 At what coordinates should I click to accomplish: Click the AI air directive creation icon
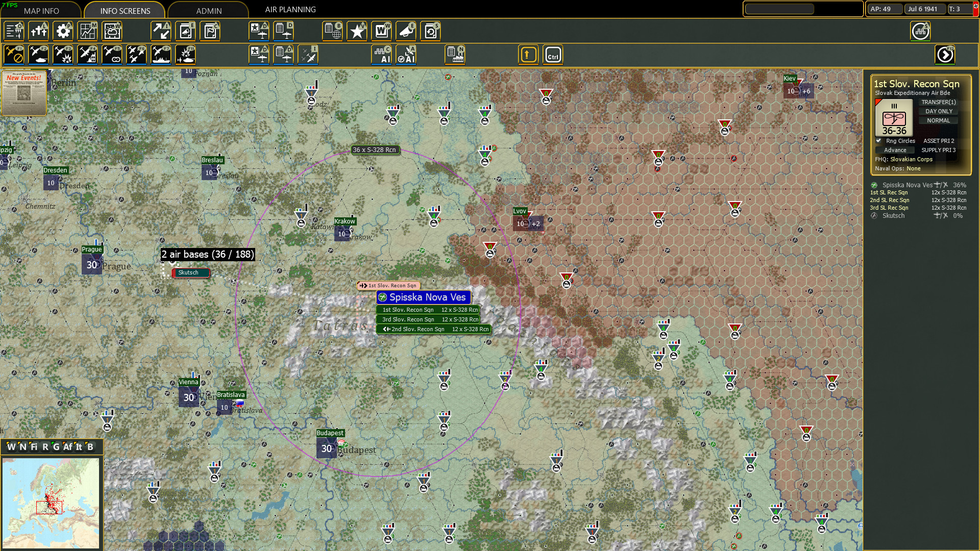click(x=381, y=55)
